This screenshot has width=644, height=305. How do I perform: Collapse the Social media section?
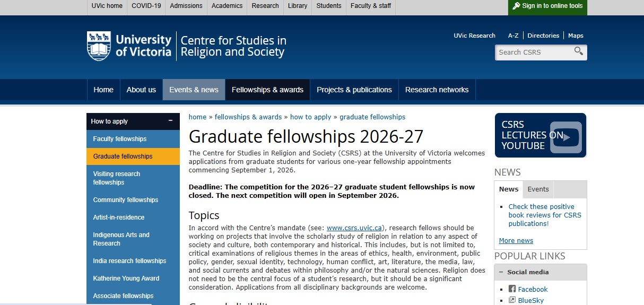(500, 272)
